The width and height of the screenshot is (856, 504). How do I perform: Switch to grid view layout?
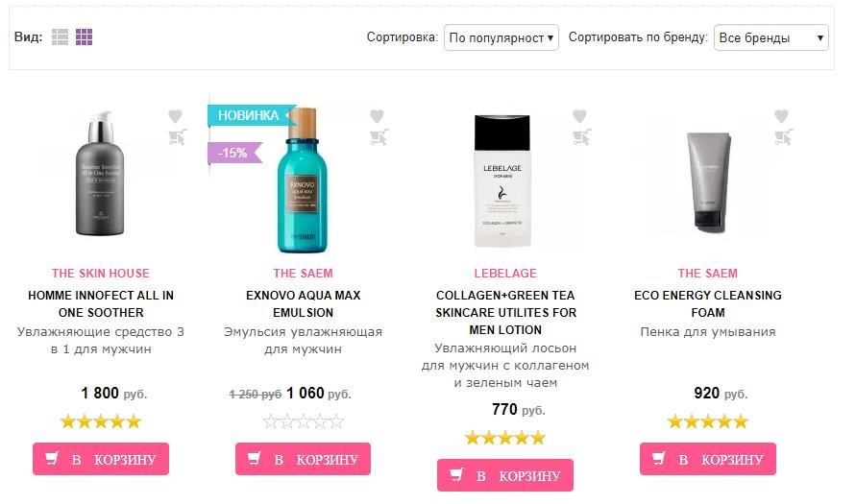pos(85,37)
